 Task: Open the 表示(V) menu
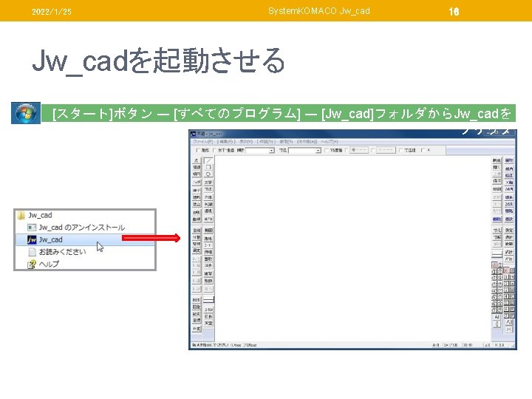point(246,141)
